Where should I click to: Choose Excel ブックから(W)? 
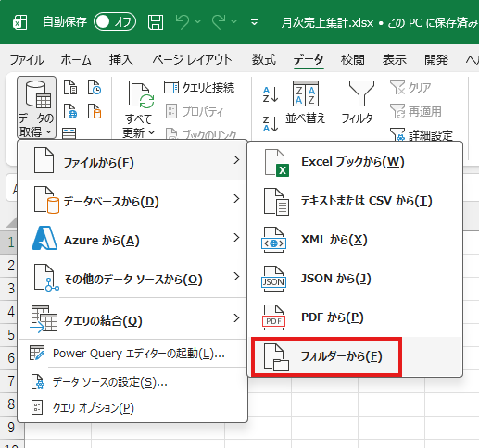pyautogui.click(x=355, y=162)
